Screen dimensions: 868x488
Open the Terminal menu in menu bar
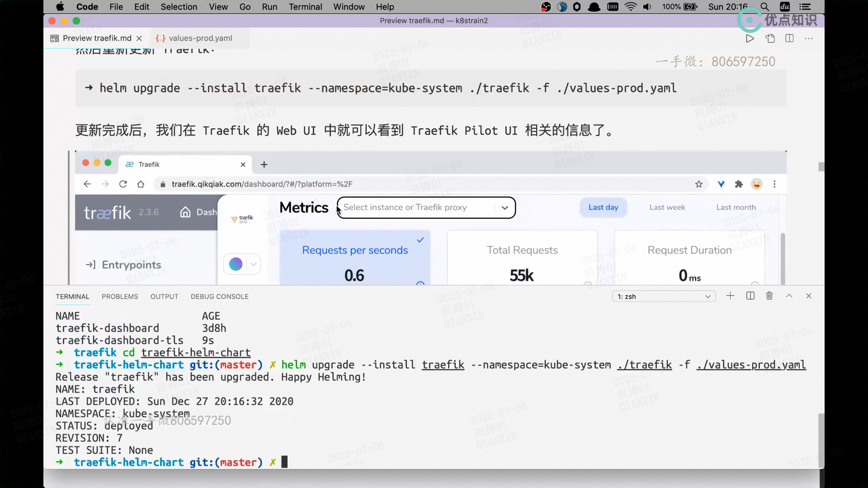(305, 7)
